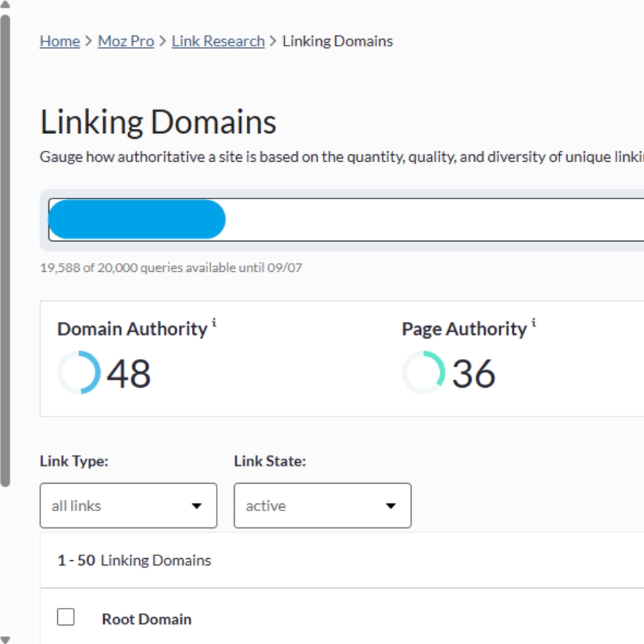Screen dimensions: 644x644
Task: Follow the Link Research breadcrumb link
Action: click(x=217, y=41)
